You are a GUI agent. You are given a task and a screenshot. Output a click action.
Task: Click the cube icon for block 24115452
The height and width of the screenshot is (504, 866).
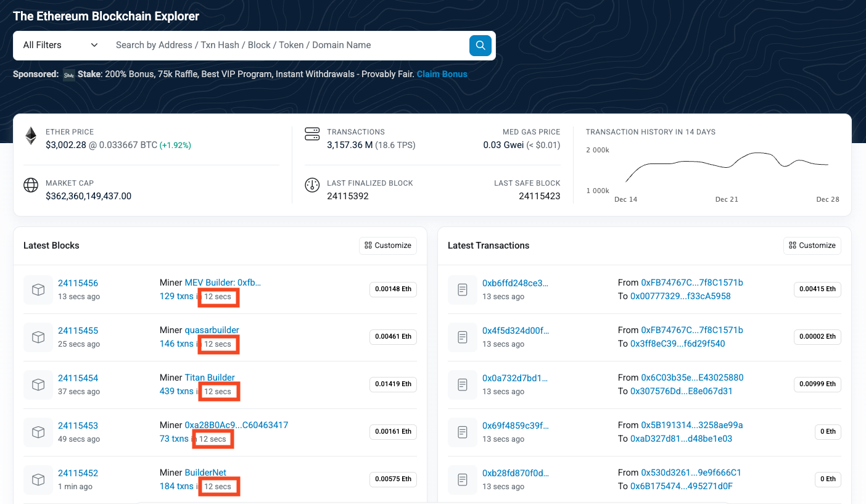38,480
